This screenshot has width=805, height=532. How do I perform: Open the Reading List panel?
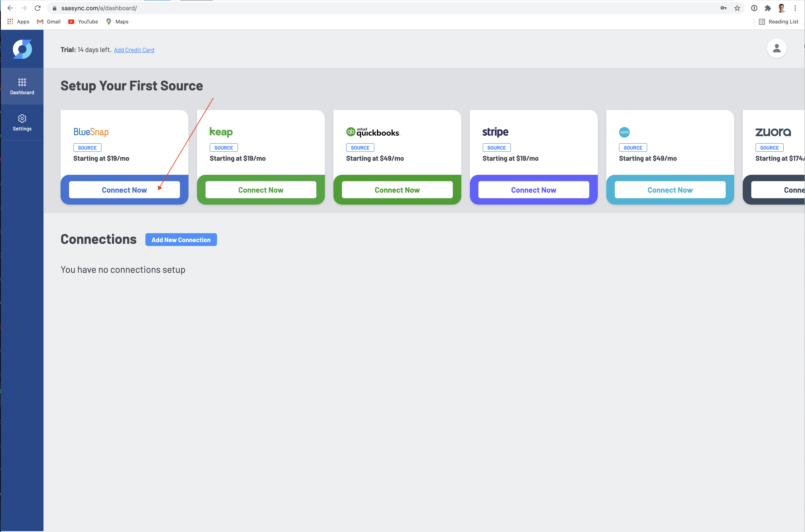click(779, 22)
